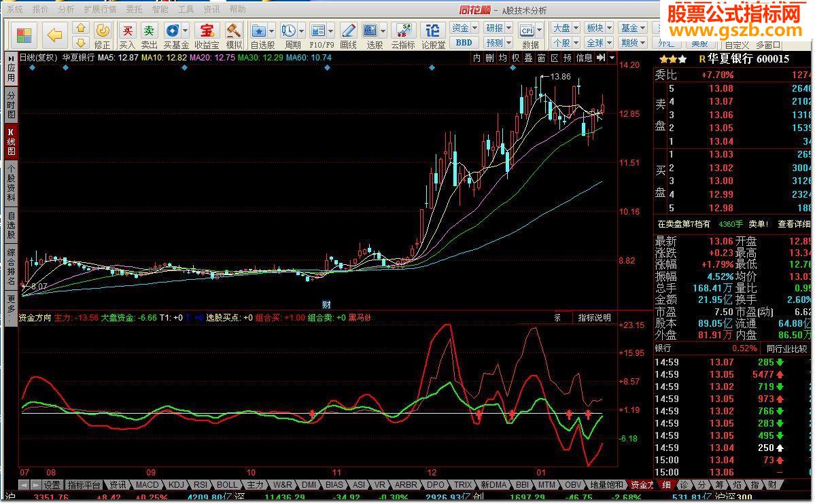Viewport: 815px width, 504px height.
Task: Toggle the 均 moving average option
Action: tap(502, 58)
